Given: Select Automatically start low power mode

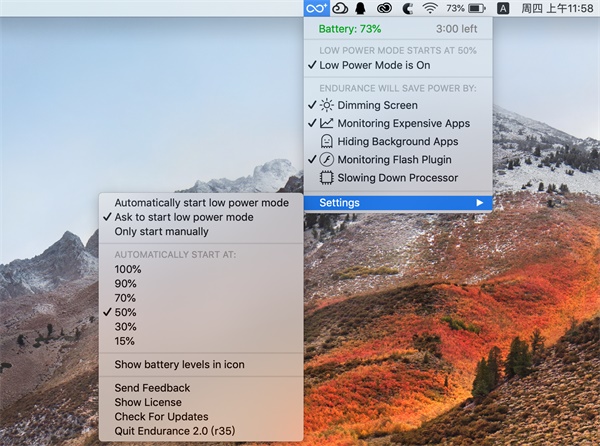Looking at the screenshot, I should tap(201, 203).
